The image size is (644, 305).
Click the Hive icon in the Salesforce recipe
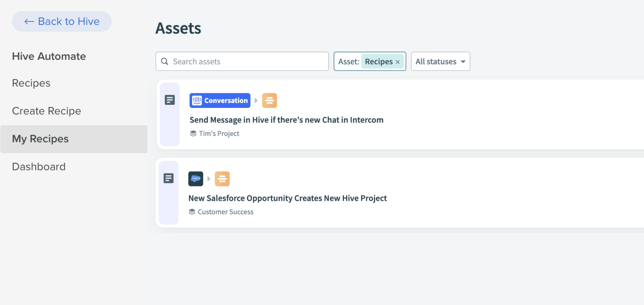[222, 179]
